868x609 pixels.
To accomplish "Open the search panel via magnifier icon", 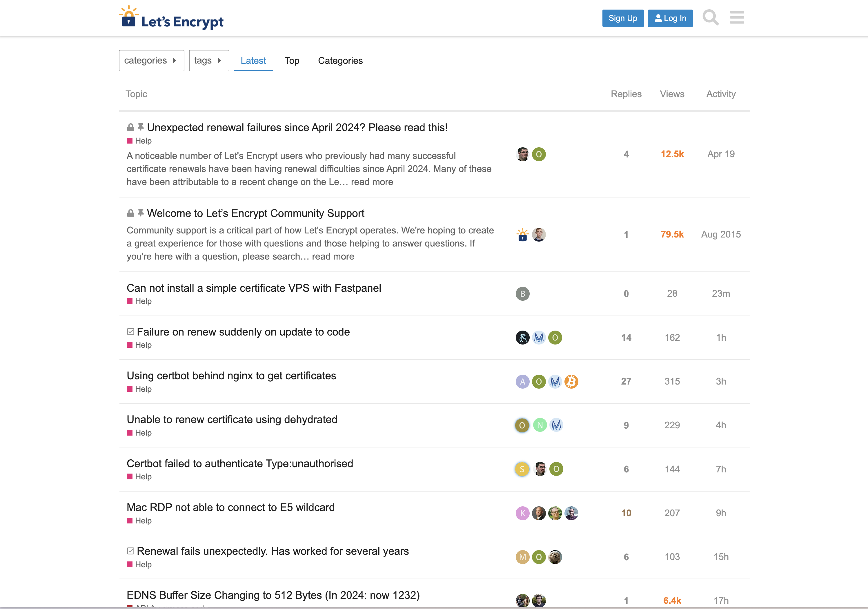I will click(711, 17).
